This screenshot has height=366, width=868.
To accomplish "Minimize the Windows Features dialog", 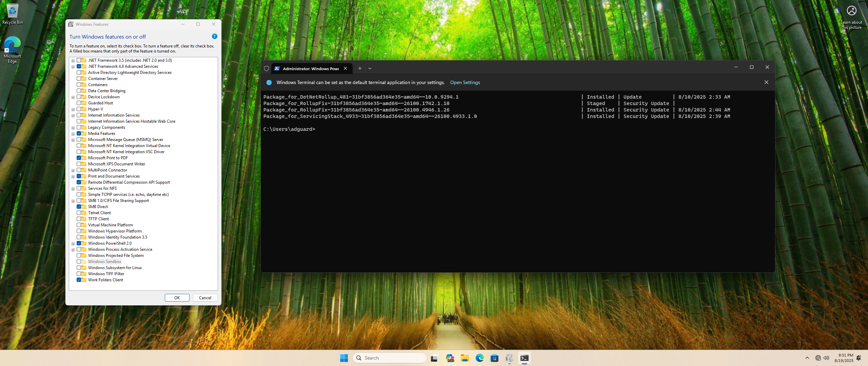I will point(182,24).
